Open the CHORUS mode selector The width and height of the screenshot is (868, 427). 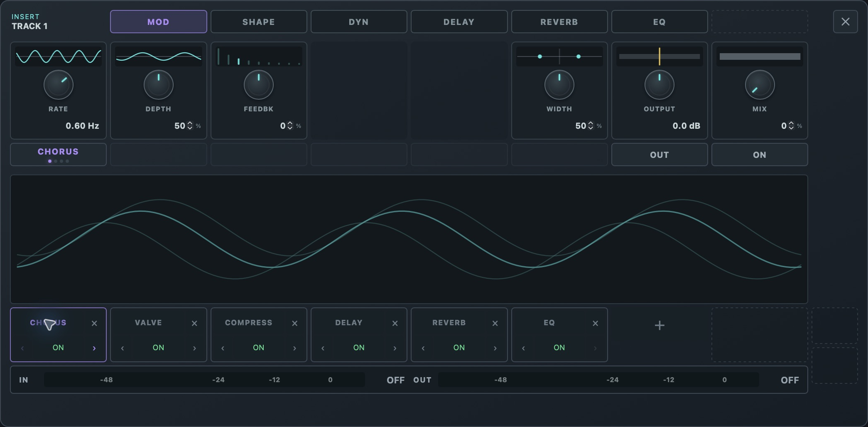pos(58,155)
